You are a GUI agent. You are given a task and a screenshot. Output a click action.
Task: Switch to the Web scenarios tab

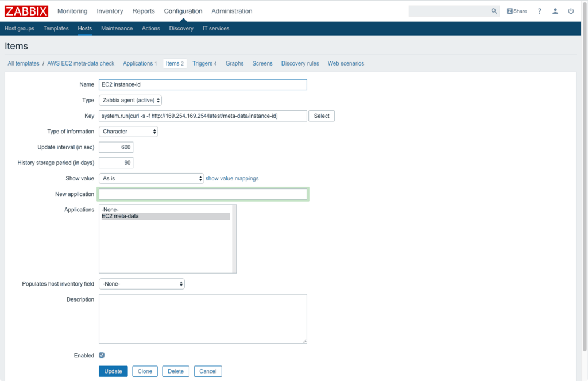click(346, 63)
